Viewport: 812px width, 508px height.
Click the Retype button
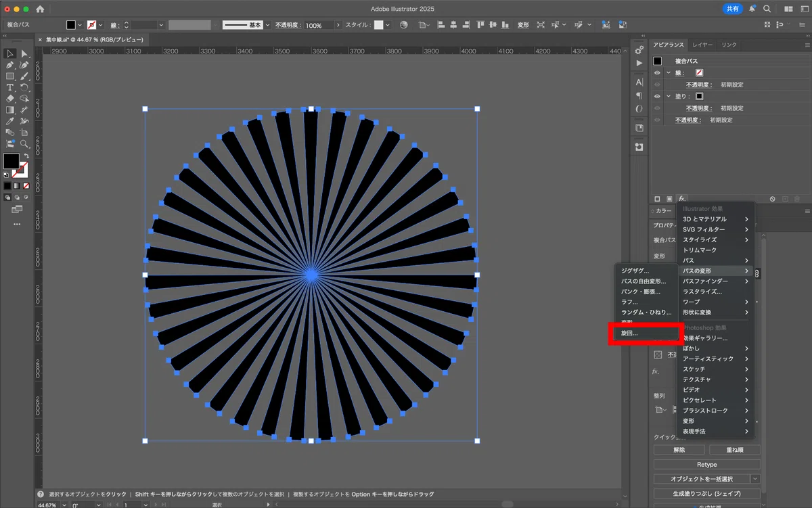[x=706, y=465]
